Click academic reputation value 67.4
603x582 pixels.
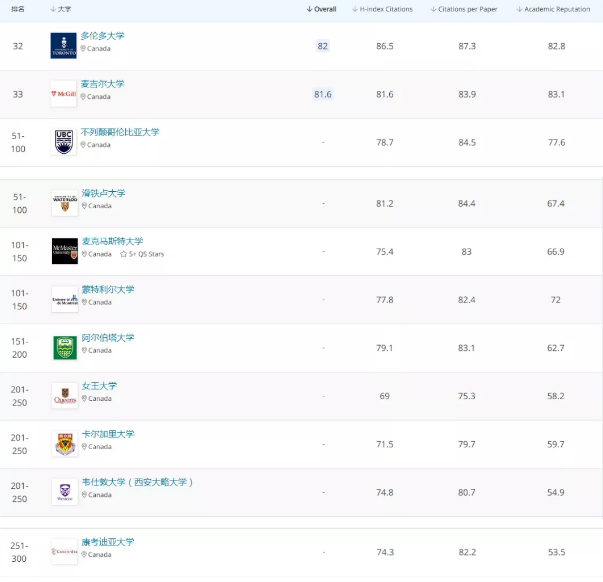(x=556, y=203)
